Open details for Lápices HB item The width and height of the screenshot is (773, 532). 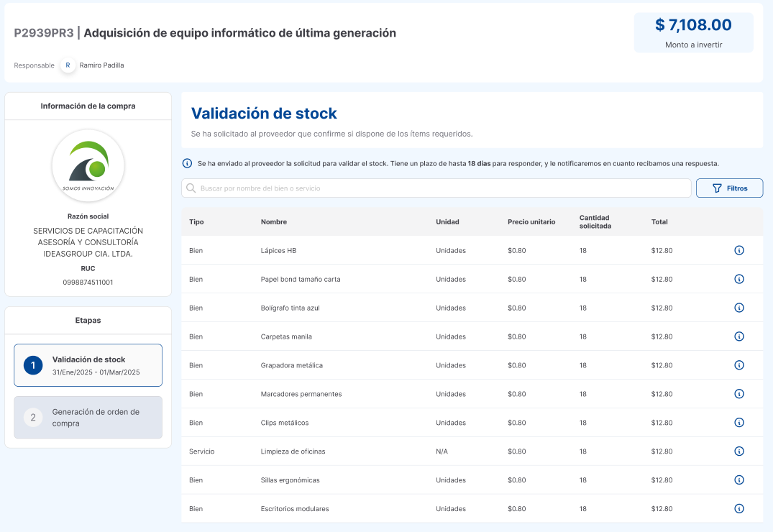[739, 250]
